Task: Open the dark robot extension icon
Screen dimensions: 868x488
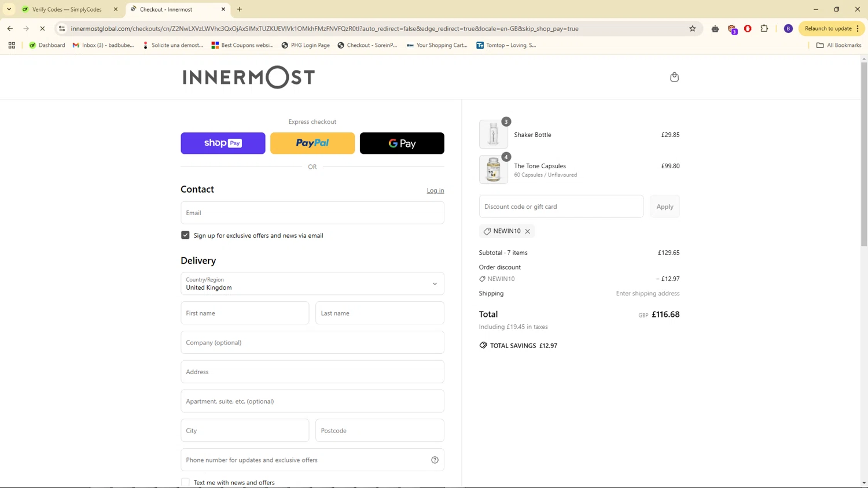Action: click(x=715, y=28)
